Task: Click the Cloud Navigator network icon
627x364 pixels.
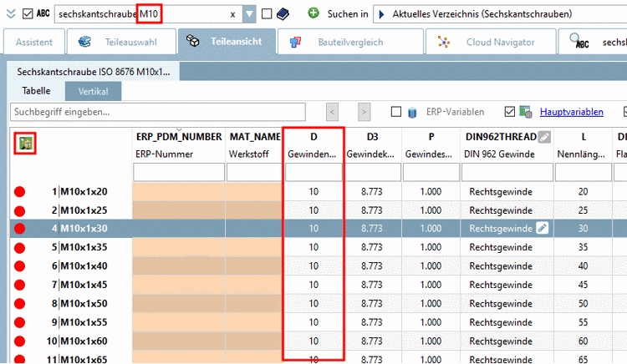Action: coord(443,42)
